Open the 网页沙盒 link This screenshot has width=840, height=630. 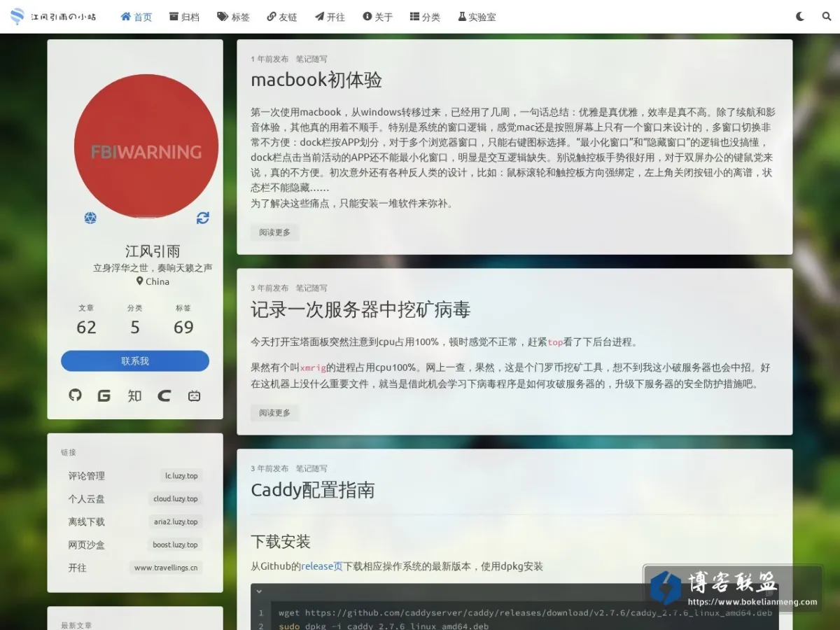coord(87,545)
